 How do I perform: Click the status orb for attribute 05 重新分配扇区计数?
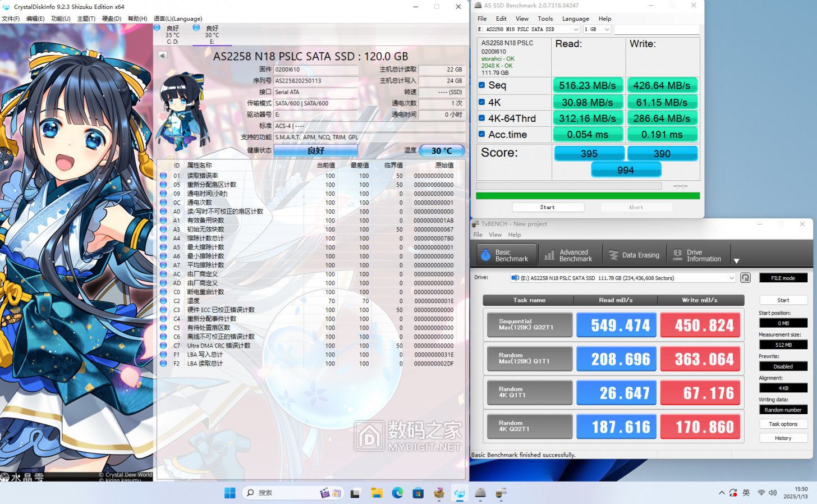[x=163, y=185]
